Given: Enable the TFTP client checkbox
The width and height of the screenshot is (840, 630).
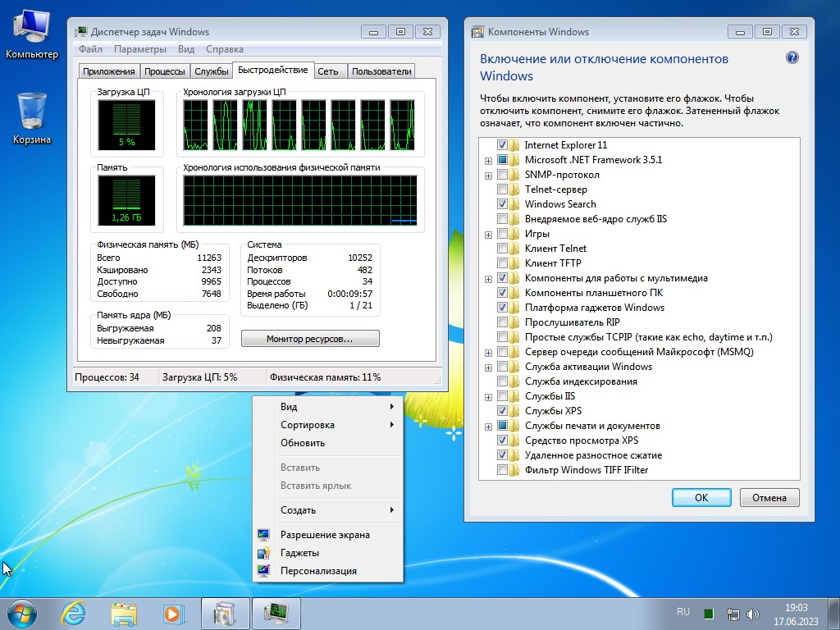Looking at the screenshot, I should 502,263.
